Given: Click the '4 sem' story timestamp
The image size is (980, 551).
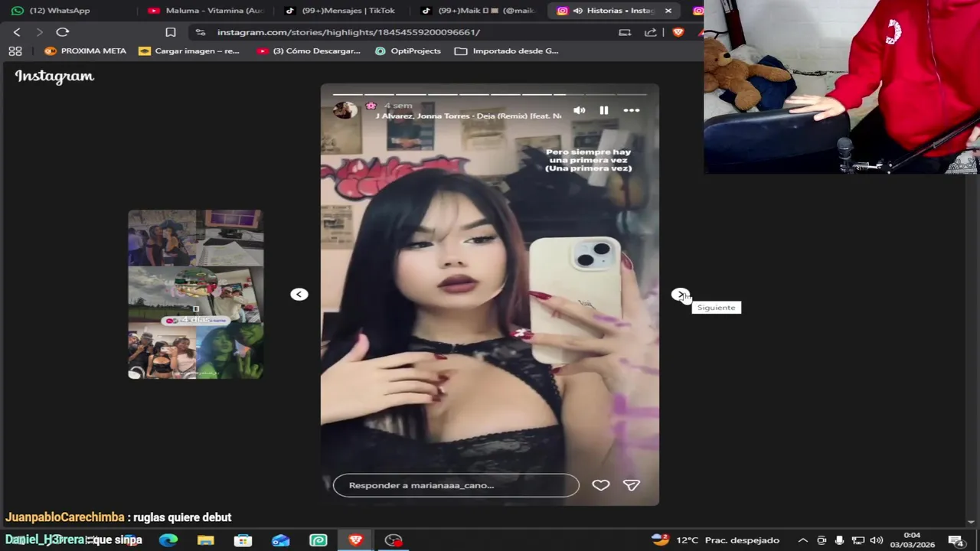Looking at the screenshot, I should 398,106.
